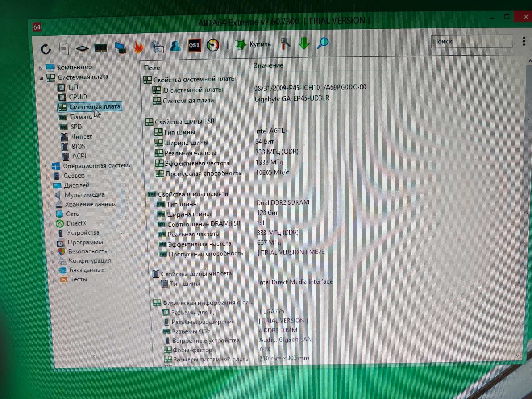Image resolution: width=532 pixels, height=399 pixels.
Task: Open the audit checklist toolbar icon
Action: tap(157, 47)
